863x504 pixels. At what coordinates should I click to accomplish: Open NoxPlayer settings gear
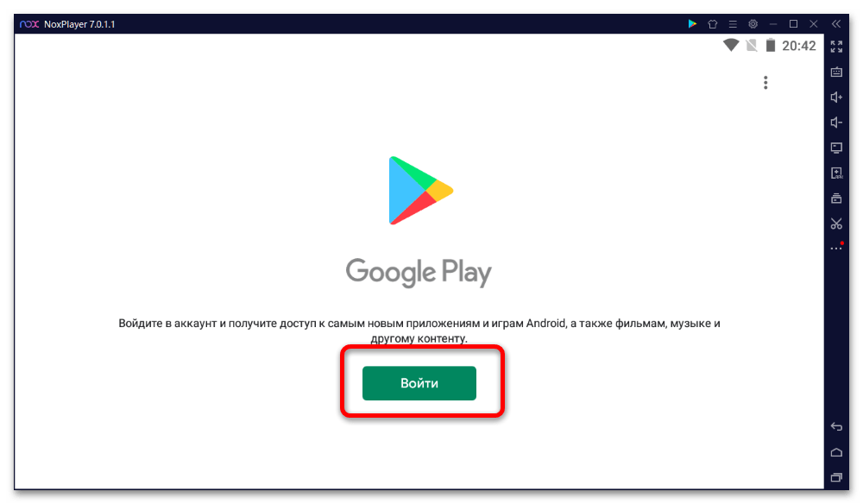[x=753, y=23]
